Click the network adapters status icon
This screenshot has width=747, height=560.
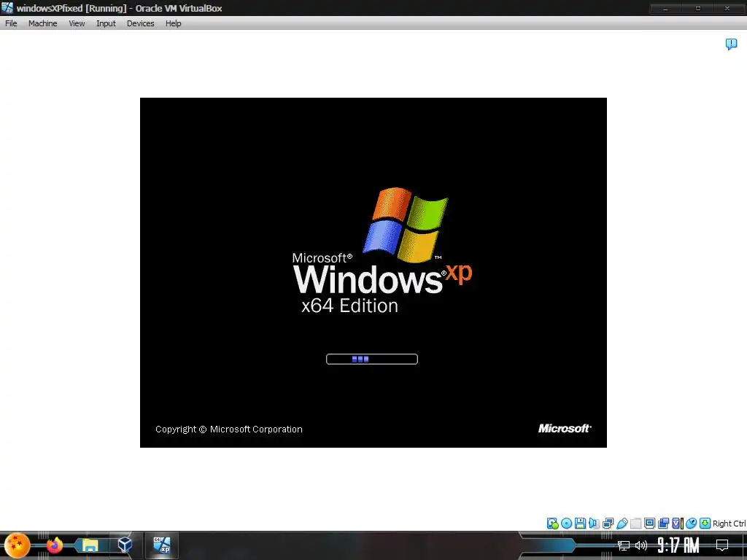[x=608, y=524]
